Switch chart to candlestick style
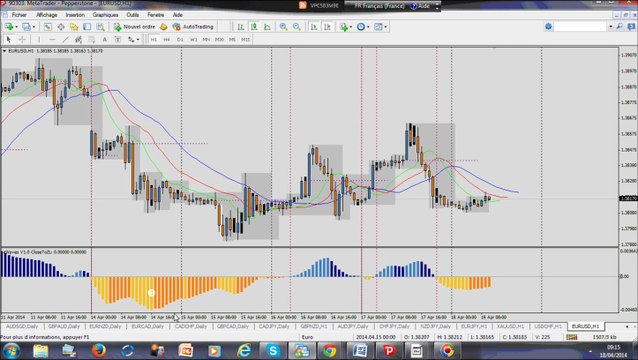Screen dimensions: 638x360 pyautogui.click(x=254, y=26)
